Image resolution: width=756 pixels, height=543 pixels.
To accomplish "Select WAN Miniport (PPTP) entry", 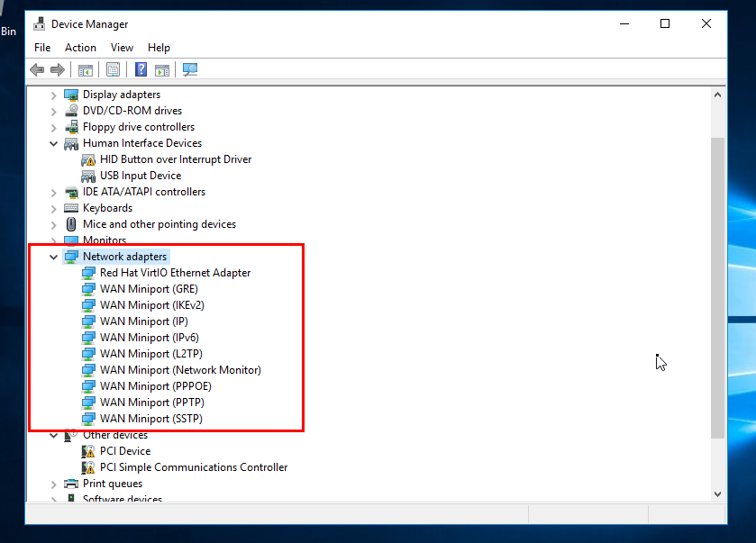I will 152,403.
